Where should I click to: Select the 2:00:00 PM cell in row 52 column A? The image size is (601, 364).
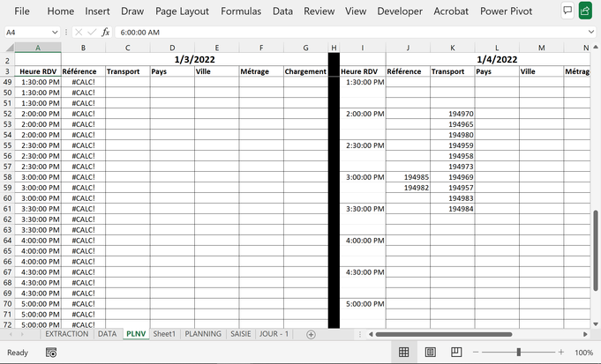click(38, 114)
